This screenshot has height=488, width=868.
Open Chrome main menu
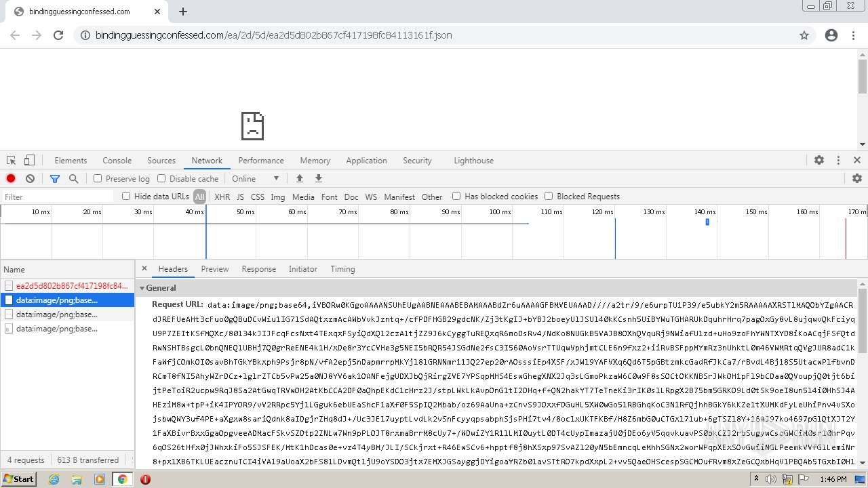click(853, 35)
